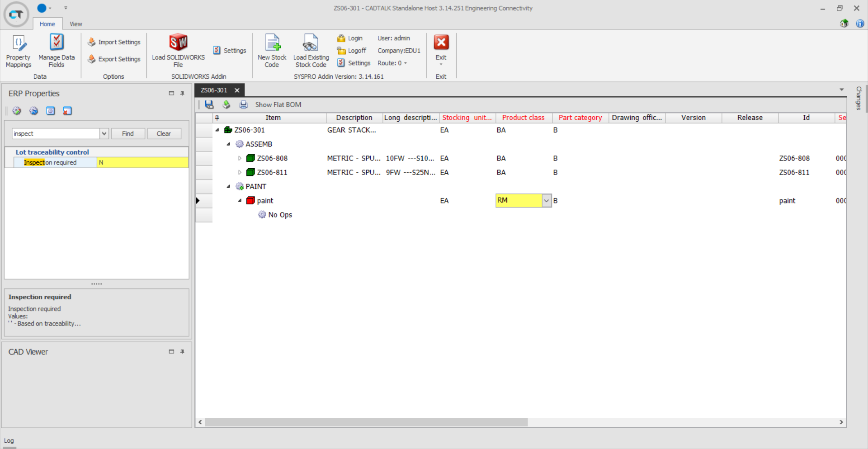This screenshot has width=868, height=449.
Task: Collapse the PAINT group in the BOM tree
Action: pyautogui.click(x=228, y=186)
